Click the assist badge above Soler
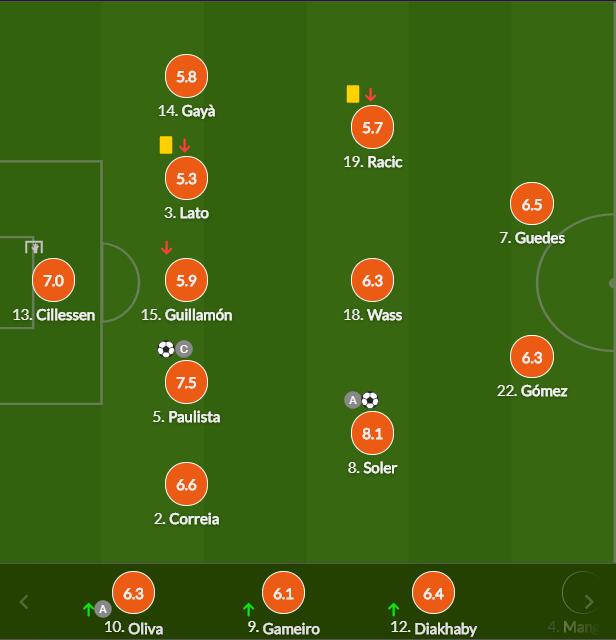Viewport: 616px width, 640px height. coord(353,400)
